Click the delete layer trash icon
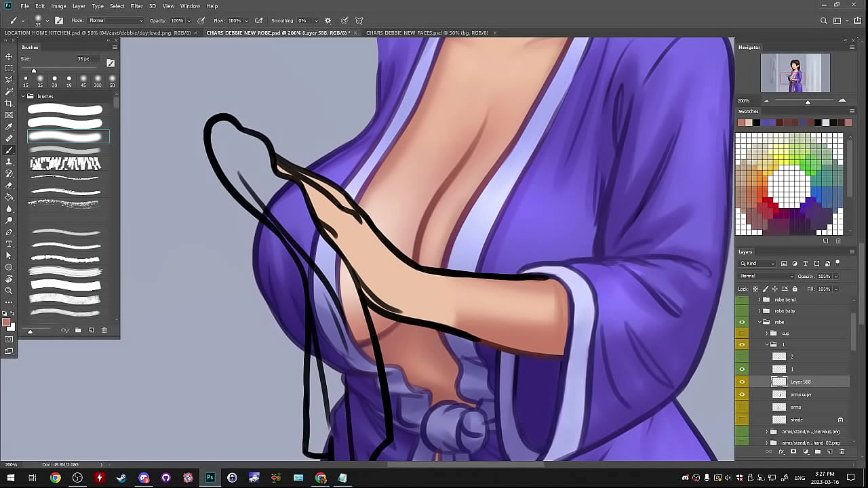This screenshot has height=488, width=868. pyautogui.click(x=842, y=451)
